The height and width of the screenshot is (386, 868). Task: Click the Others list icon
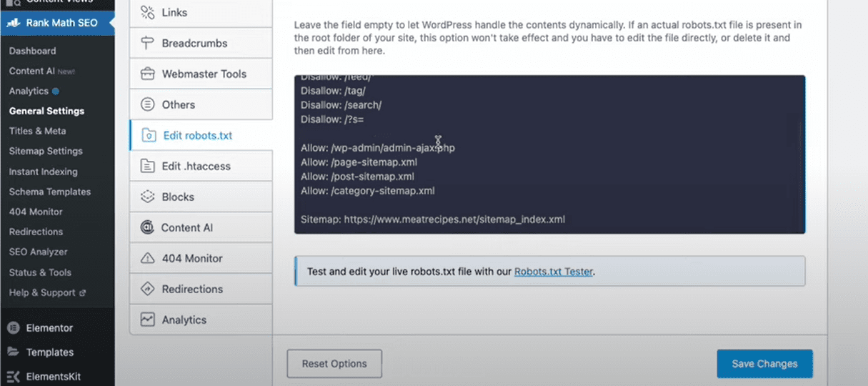[148, 104]
